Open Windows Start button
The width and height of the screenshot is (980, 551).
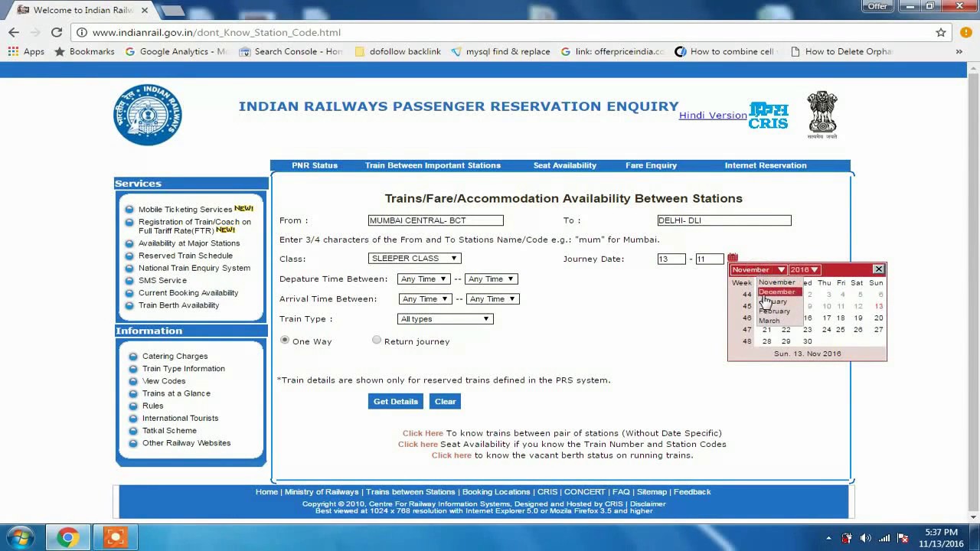20,538
